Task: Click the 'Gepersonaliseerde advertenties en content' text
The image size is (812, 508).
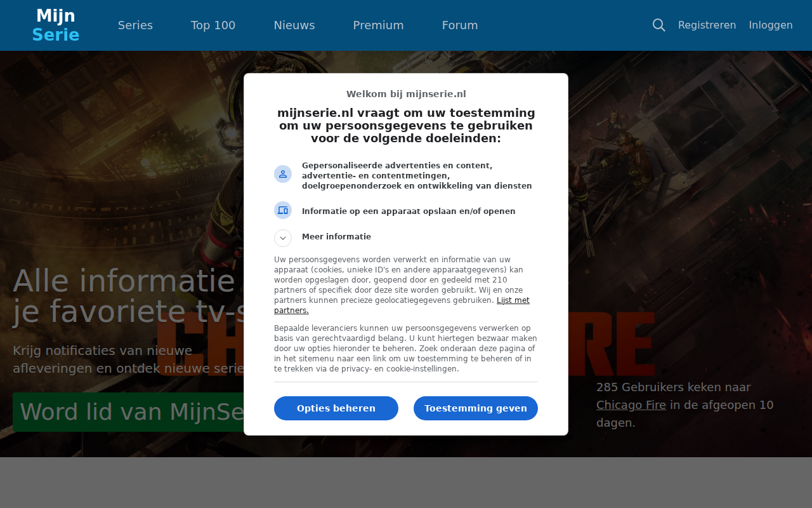Action: (x=417, y=176)
